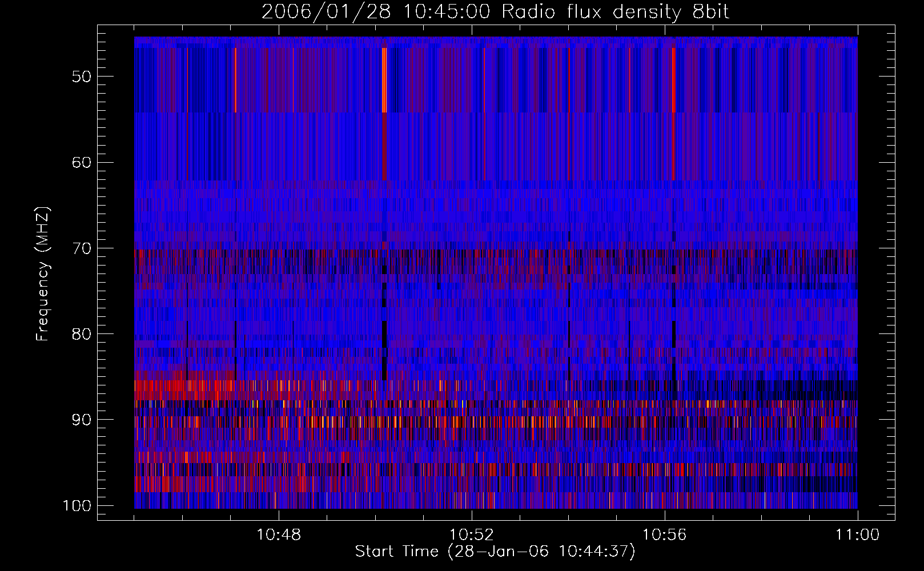Select the 70 frequency tick label
The image size is (924, 571).
coord(82,248)
